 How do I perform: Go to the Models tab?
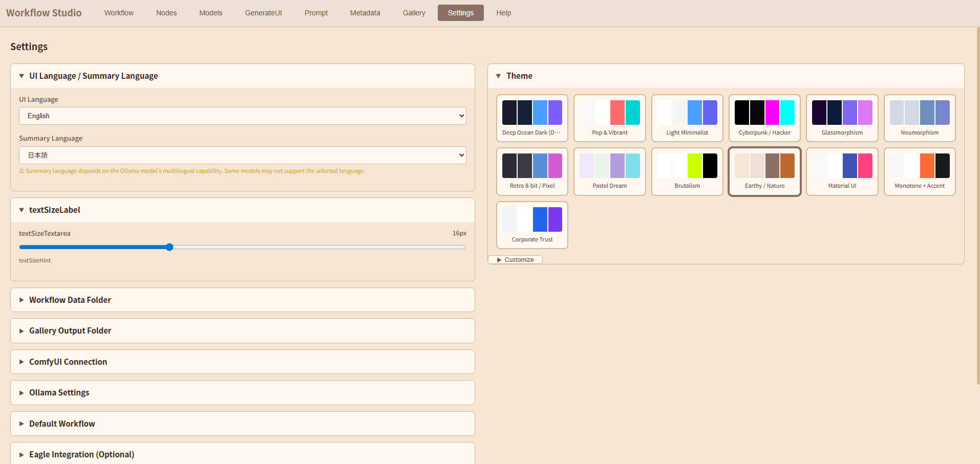click(211, 13)
